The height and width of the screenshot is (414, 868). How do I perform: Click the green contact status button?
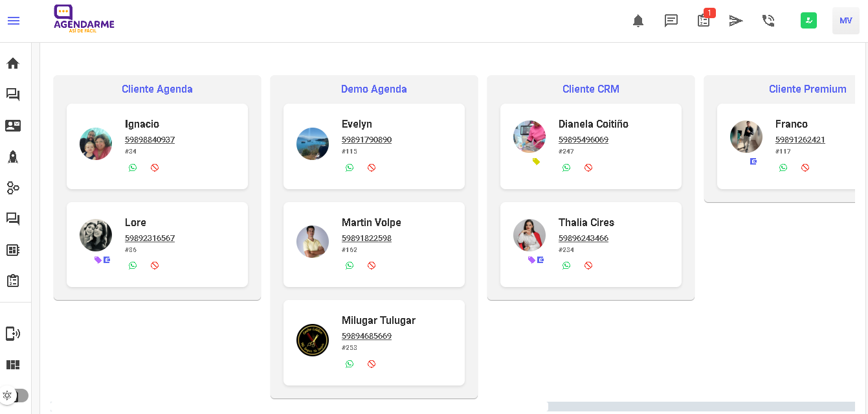808,21
